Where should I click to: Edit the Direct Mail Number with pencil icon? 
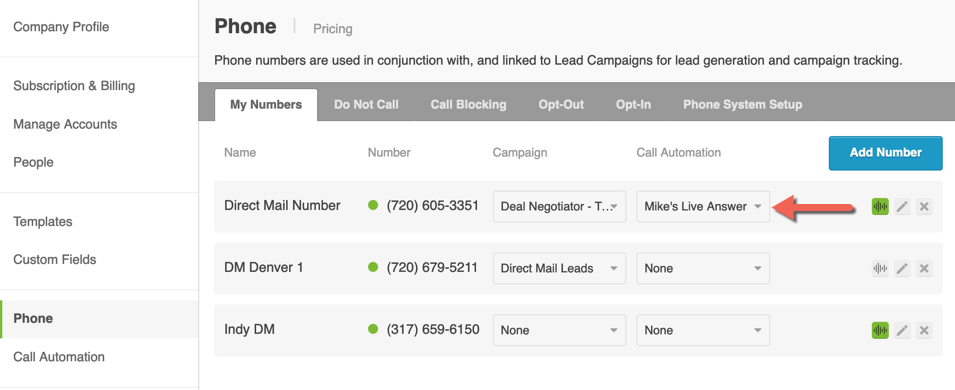[902, 207]
